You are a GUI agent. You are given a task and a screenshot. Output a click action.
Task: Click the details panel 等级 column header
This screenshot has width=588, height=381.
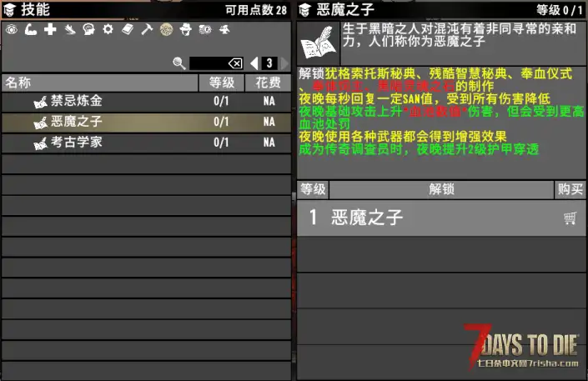(313, 190)
